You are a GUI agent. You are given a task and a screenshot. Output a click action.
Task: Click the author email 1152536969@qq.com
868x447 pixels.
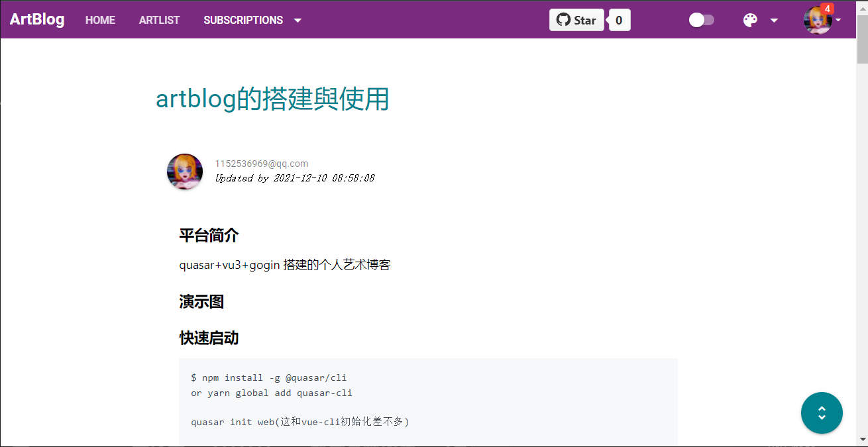point(261,164)
